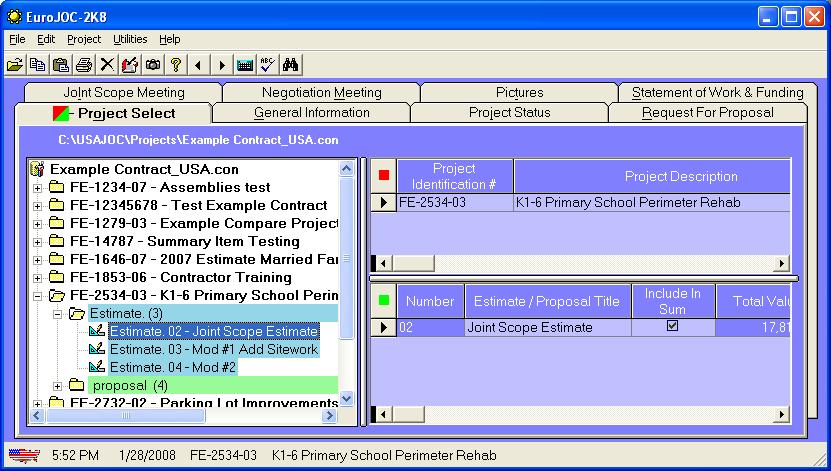Open the Utilities menu

(130, 39)
